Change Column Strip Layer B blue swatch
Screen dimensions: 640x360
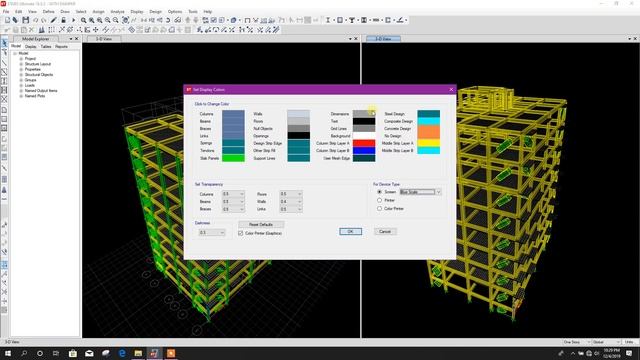click(364, 151)
